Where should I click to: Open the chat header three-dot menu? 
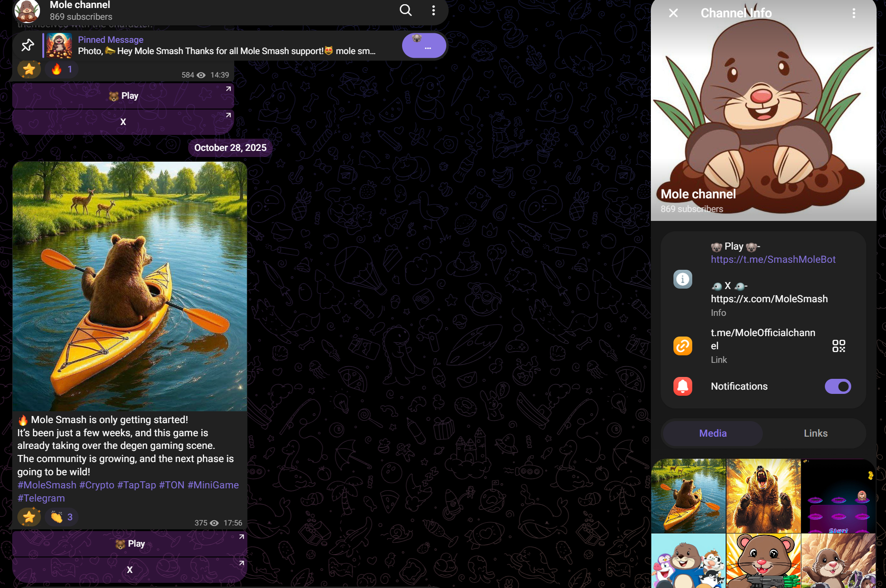point(434,10)
